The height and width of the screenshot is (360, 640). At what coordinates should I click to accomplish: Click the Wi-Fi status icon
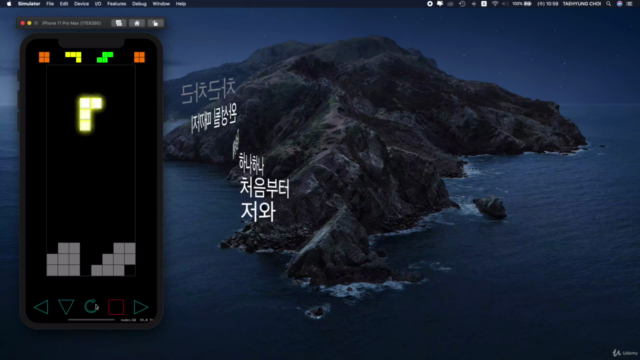tap(495, 4)
